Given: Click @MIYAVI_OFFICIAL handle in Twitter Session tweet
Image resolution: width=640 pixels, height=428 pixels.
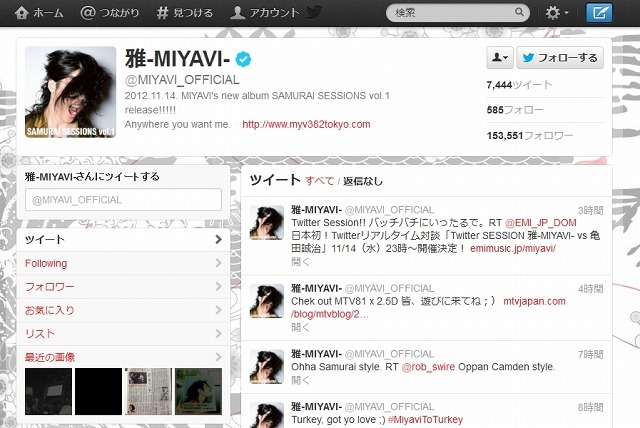Looking at the screenshot, I should [389, 210].
